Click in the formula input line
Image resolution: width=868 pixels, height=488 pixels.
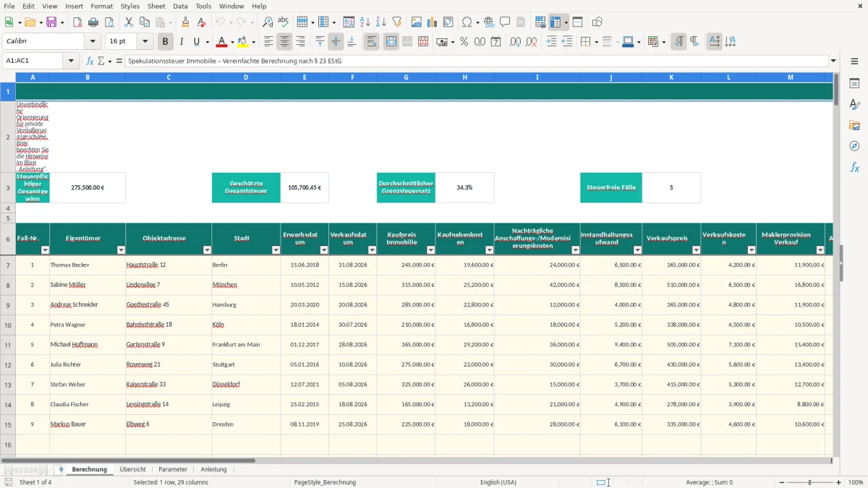pyautogui.click(x=476, y=61)
